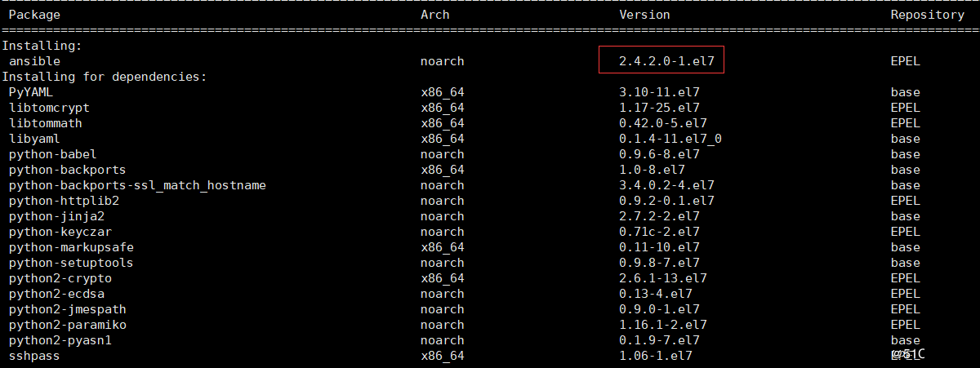Click 'Installing for dependencies:' line

[x=105, y=77]
